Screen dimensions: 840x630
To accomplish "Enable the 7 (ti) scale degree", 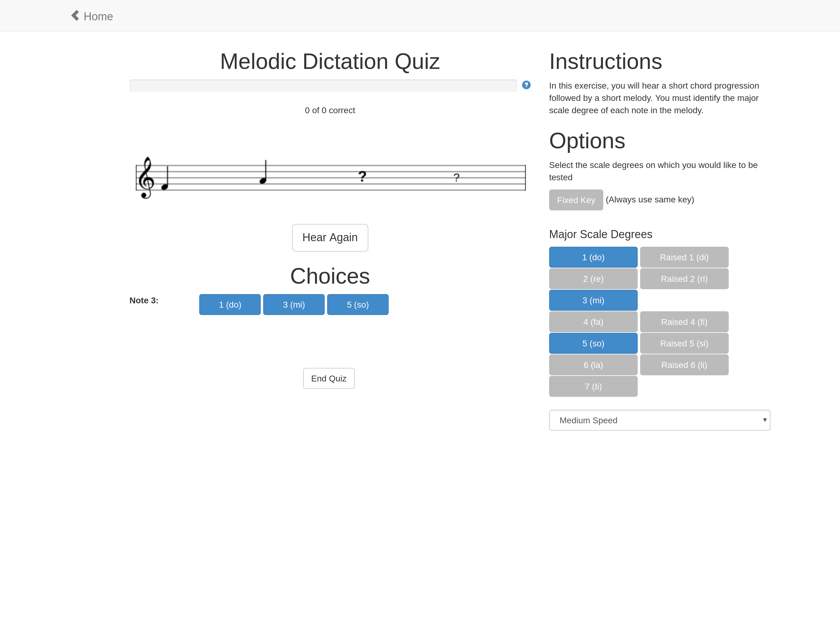I will point(593,386).
